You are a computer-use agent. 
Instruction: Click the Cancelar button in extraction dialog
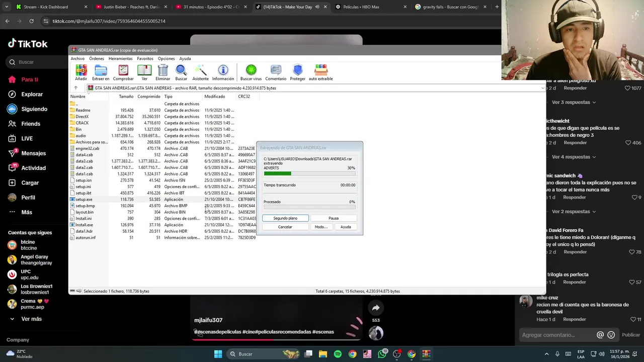(285, 227)
